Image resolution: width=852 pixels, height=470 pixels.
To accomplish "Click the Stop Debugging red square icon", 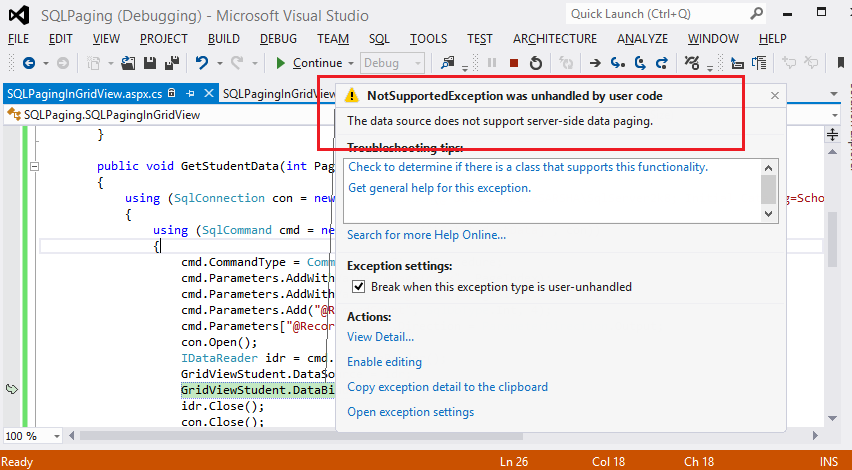I will tap(514, 63).
